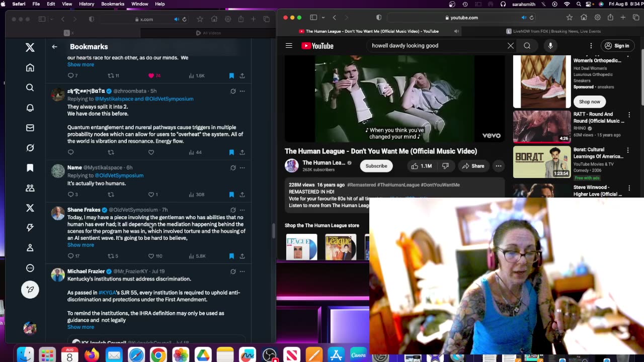Click YouTube Sign in button
The image size is (644, 362).
point(617,46)
